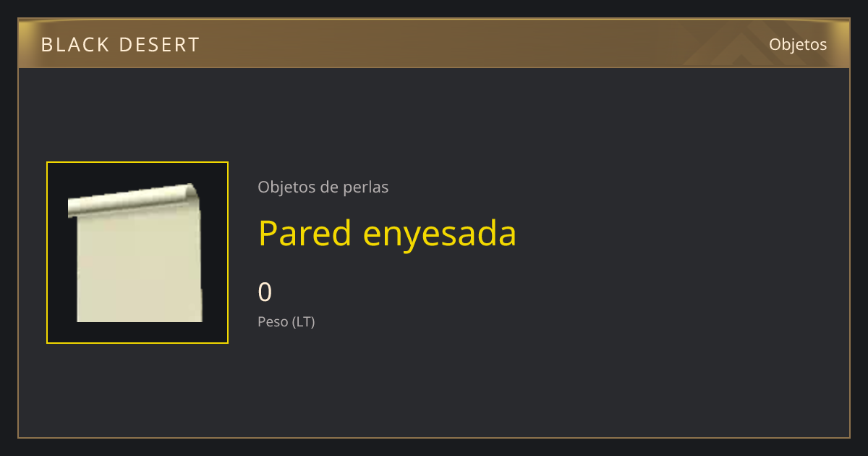
Task: Open the Objetos section label
Action: click(798, 44)
